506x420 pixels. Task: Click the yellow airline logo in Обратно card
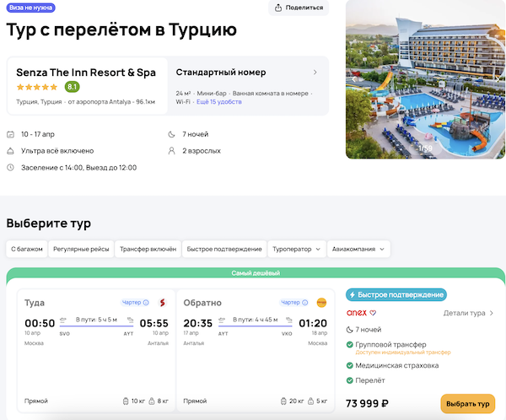pos(321,302)
